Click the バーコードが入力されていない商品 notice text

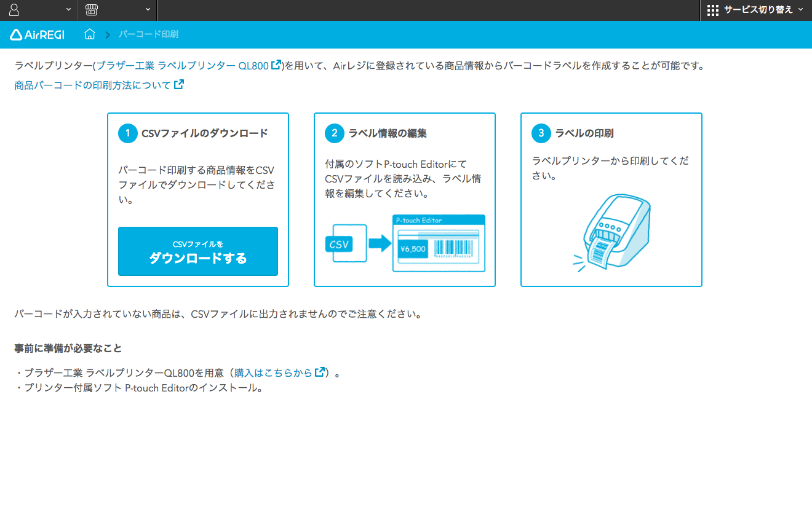pyautogui.click(x=218, y=314)
